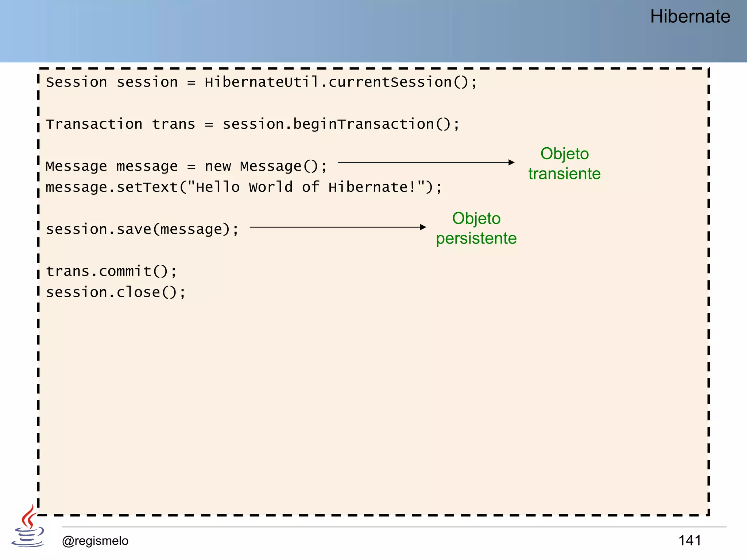Click the session.close() code line
747x560 pixels.
pyautogui.click(x=116, y=292)
